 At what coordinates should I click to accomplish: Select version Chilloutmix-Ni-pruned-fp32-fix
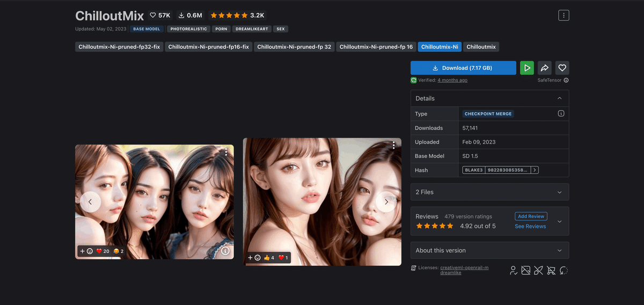click(119, 47)
